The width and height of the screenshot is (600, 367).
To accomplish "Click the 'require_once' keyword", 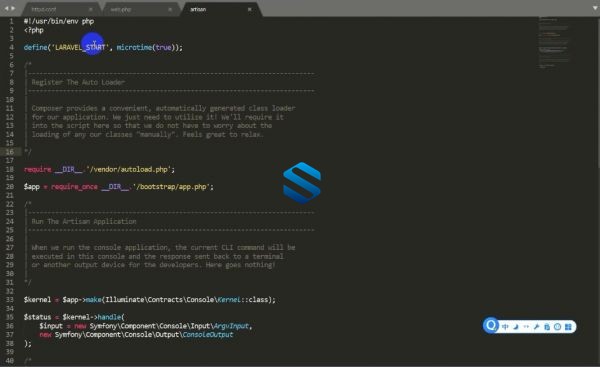I will (74, 187).
